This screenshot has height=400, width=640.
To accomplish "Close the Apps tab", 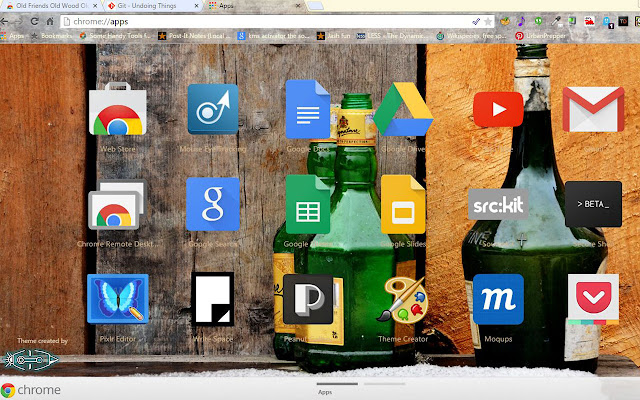I will click(x=298, y=6).
